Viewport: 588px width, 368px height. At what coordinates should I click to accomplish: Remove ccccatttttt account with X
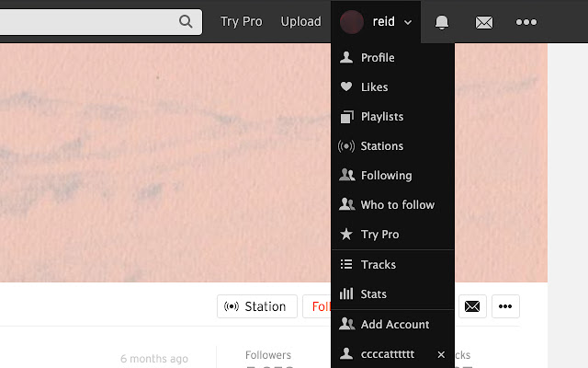click(x=441, y=354)
